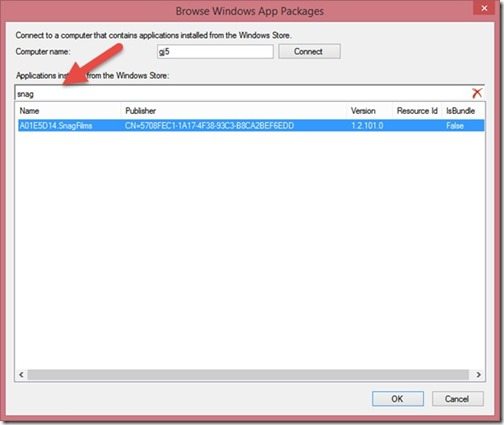Sort list by Publisher column header
The width and height of the screenshot is (504, 425).
[x=140, y=111]
